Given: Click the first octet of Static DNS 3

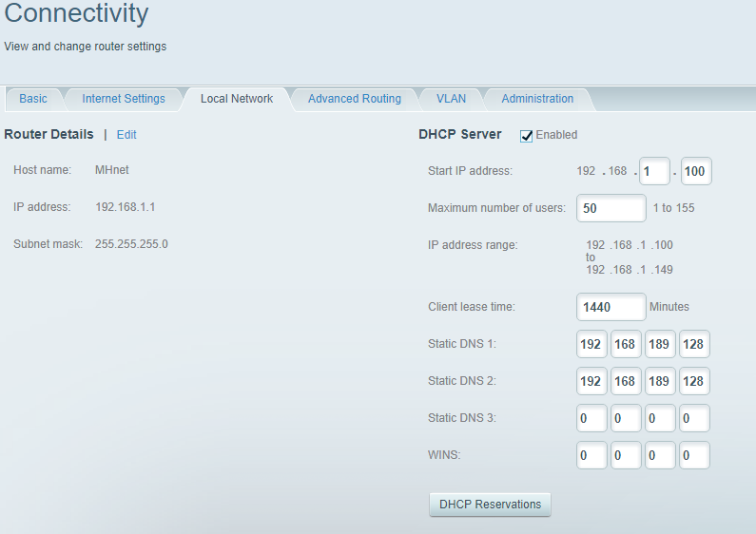Looking at the screenshot, I should click(x=591, y=418).
